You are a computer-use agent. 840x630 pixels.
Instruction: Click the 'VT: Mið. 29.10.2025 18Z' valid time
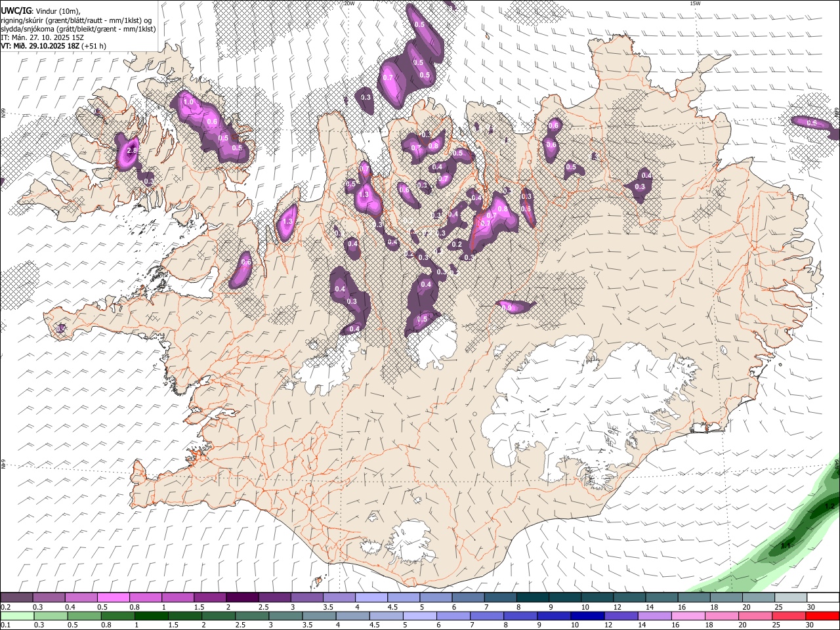click(x=40, y=46)
